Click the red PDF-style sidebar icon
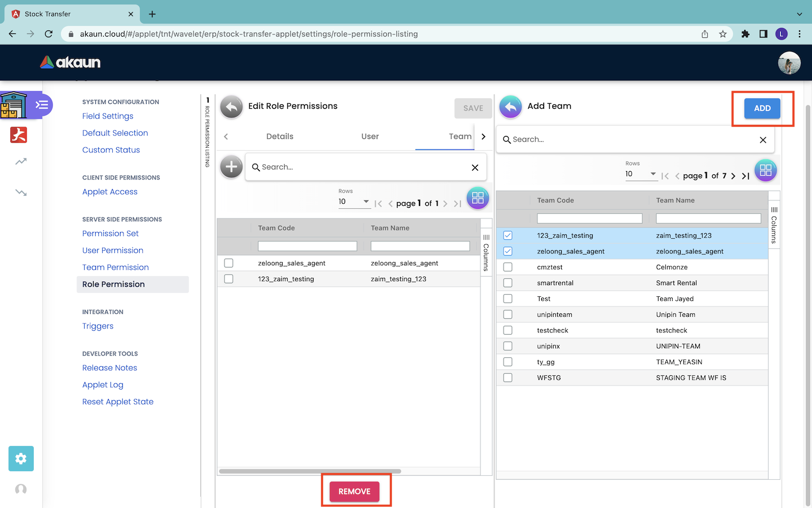This screenshot has height=508, width=812. click(19, 135)
